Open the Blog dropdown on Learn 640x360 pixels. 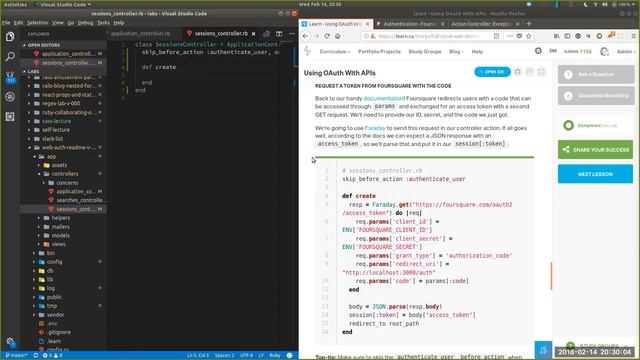coord(456,52)
